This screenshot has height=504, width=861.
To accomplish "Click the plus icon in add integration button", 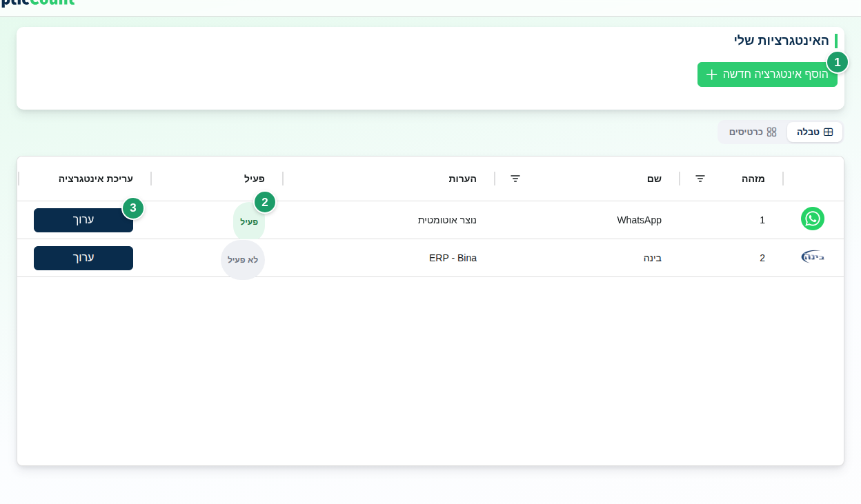I will pyautogui.click(x=712, y=74).
